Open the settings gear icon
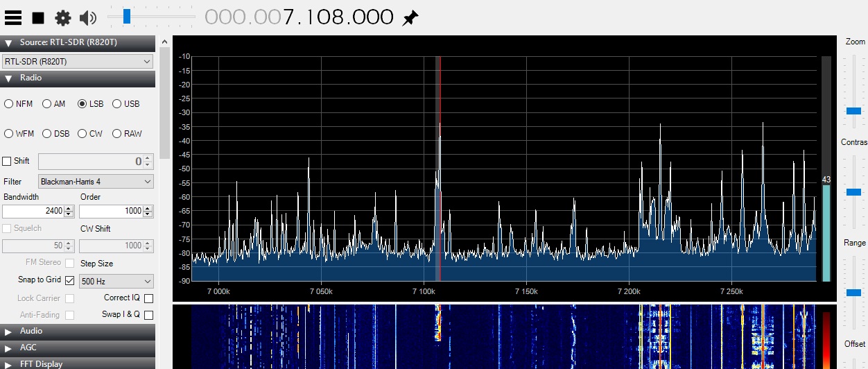Image resolution: width=868 pixels, height=369 pixels. pyautogui.click(x=63, y=17)
